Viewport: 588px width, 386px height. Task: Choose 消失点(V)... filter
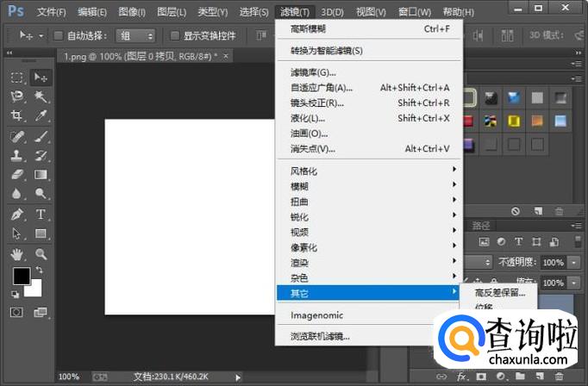click(369, 149)
